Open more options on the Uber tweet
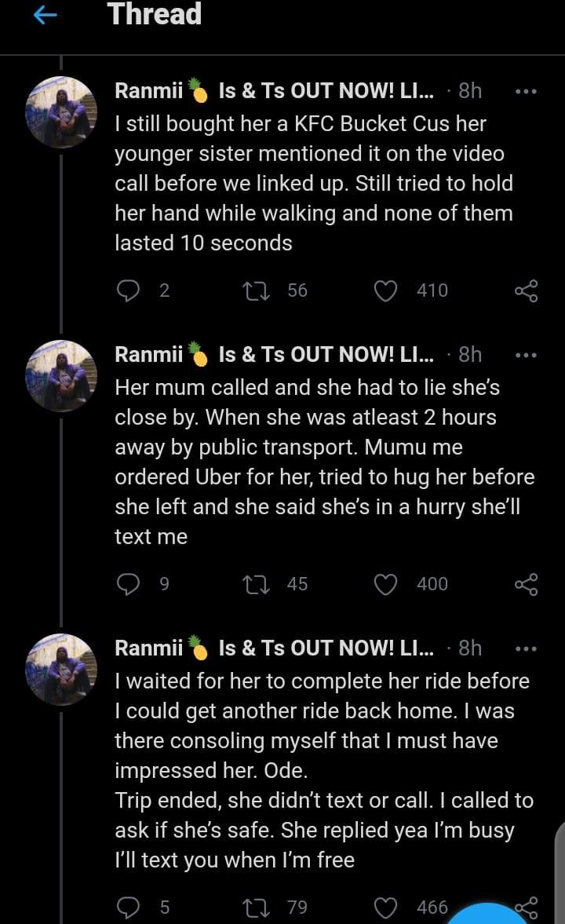565x924 pixels. tap(525, 354)
